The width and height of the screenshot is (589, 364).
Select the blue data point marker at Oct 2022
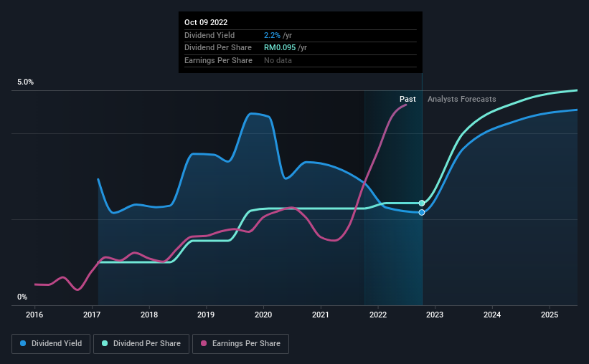[x=422, y=212]
